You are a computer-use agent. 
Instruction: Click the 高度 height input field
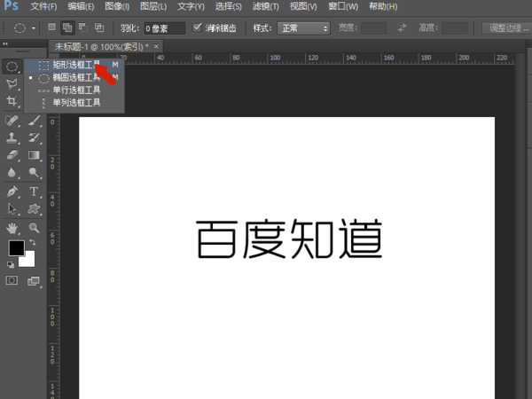(x=454, y=28)
